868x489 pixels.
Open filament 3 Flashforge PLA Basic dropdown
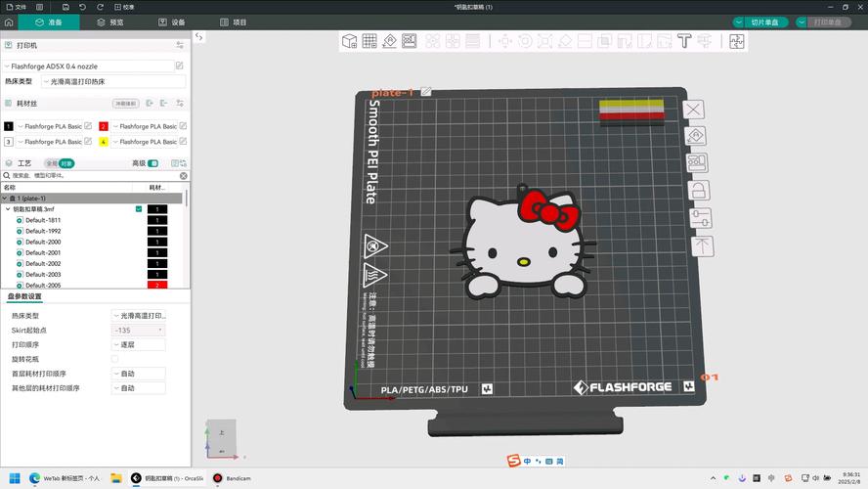point(49,142)
